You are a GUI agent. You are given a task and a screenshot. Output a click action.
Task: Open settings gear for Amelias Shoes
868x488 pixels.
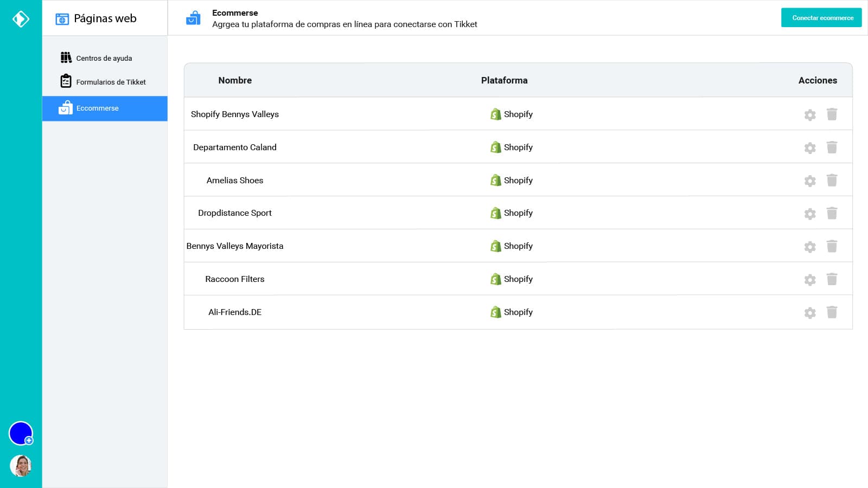[x=809, y=181]
